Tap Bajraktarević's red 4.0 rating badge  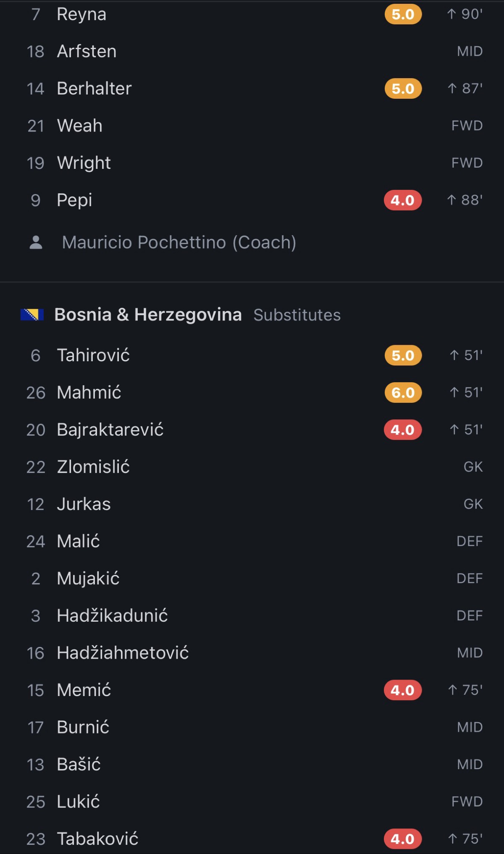point(403,430)
